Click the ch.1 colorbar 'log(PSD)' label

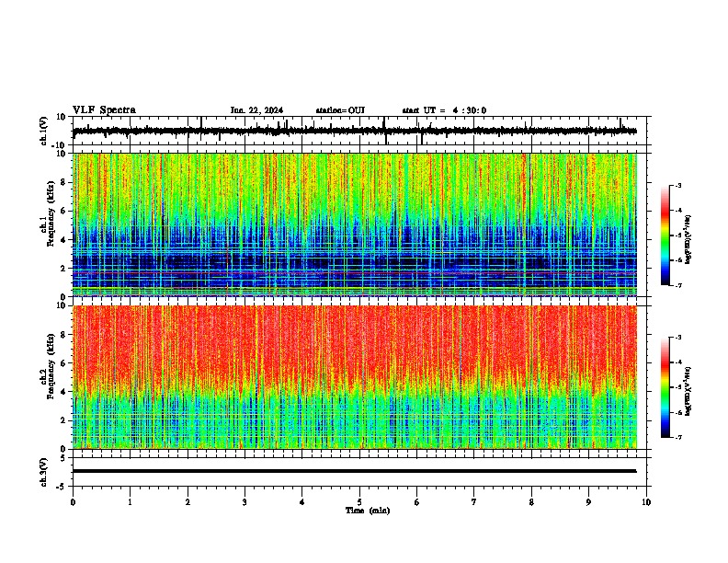[x=688, y=240]
